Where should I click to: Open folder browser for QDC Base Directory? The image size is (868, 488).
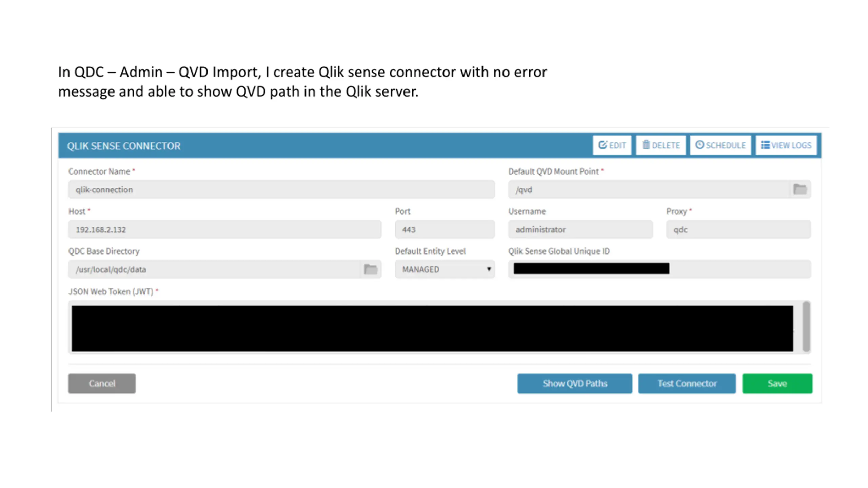tap(371, 269)
